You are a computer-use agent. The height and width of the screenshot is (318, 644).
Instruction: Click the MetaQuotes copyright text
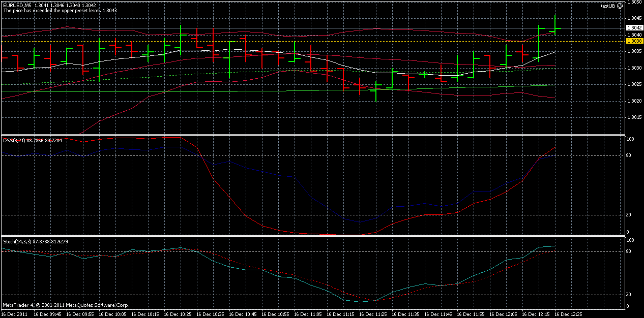(x=66, y=305)
